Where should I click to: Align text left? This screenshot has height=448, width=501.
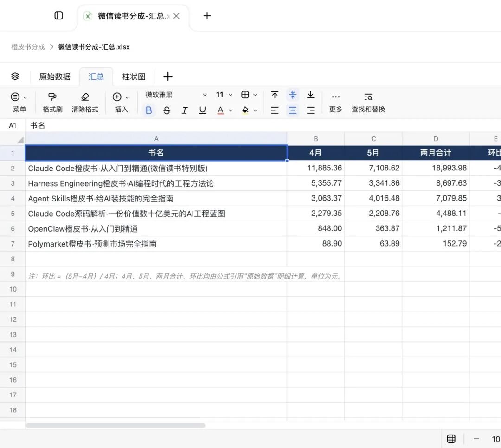tap(275, 110)
